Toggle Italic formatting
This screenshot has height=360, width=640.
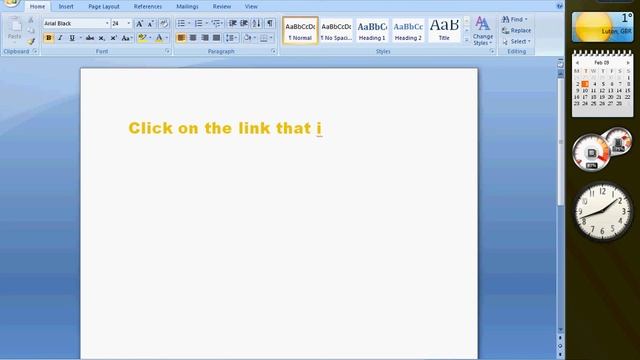pyautogui.click(x=60, y=38)
